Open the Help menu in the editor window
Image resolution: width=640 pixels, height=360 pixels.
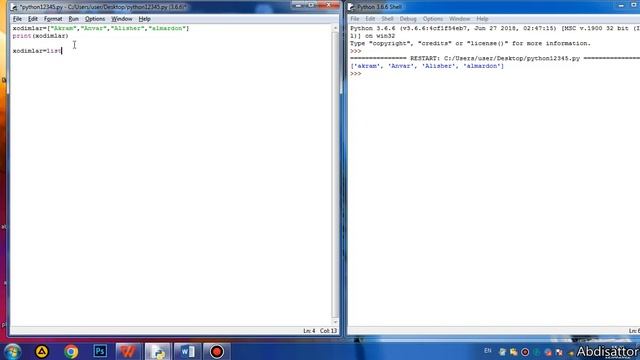[144, 19]
